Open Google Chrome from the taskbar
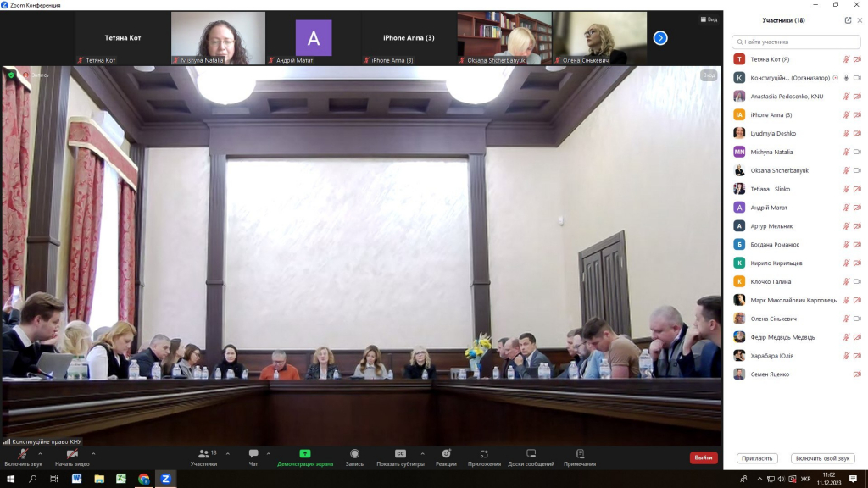Image resolution: width=868 pixels, height=488 pixels. tap(143, 479)
